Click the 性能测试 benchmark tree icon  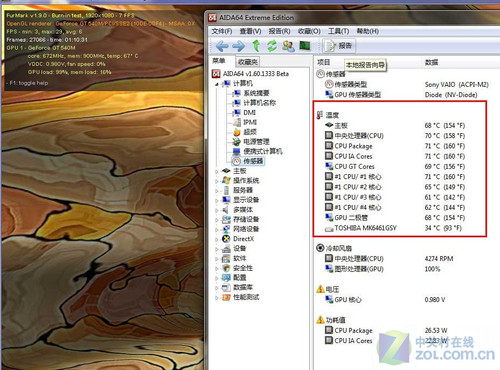click(x=226, y=297)
